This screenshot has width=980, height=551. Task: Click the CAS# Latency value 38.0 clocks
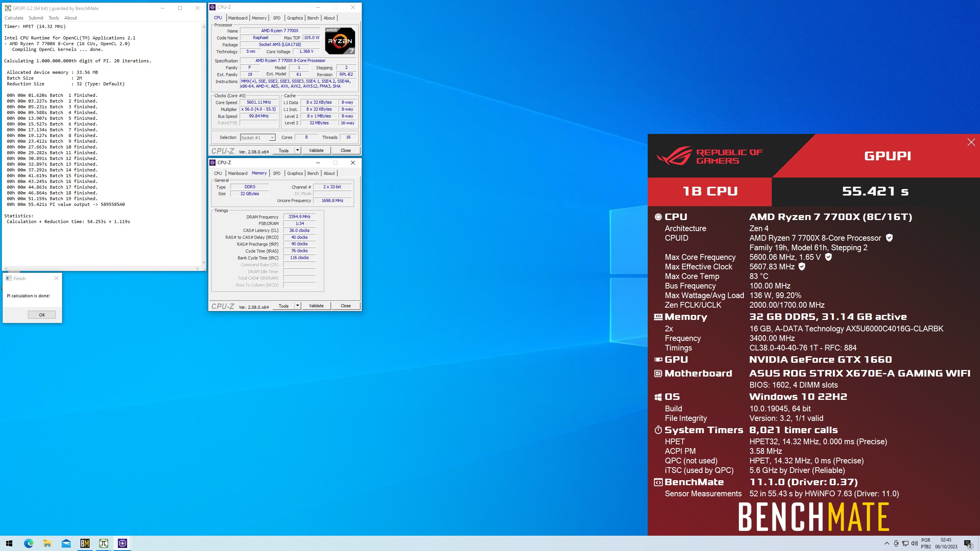pos(299,230)
